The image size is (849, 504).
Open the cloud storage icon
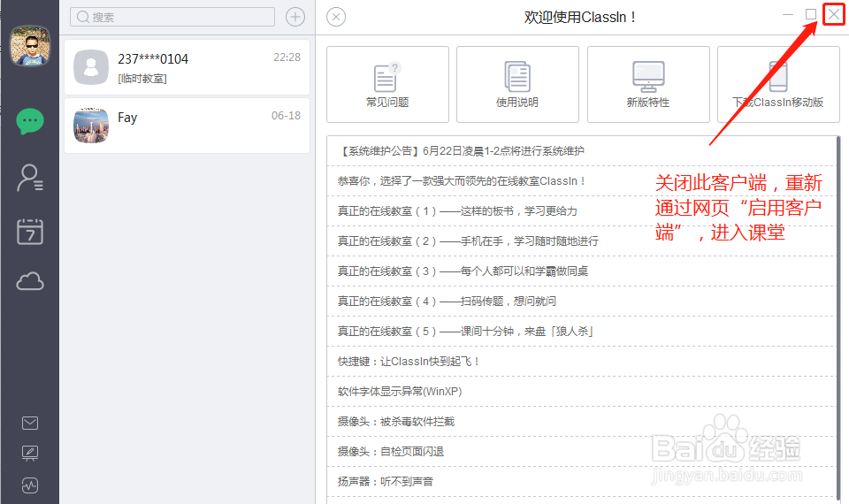click(x=30, y=281)
